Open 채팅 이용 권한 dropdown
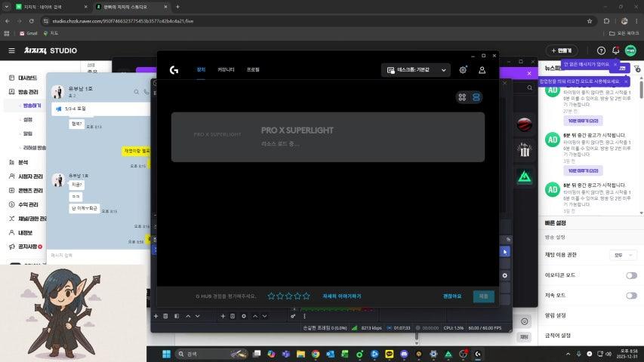The width and height of the screenshot is (644, 362). [x=623, y=255]
